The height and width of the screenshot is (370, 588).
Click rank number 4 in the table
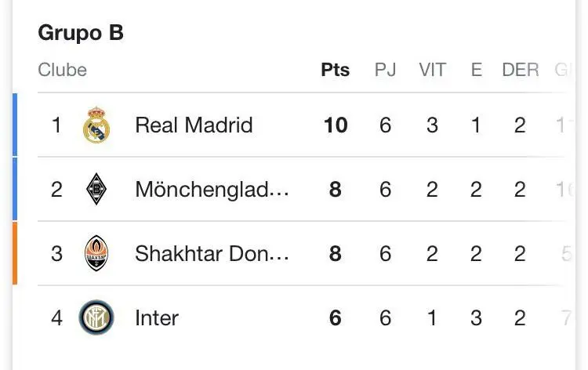[x=56, y=318]
